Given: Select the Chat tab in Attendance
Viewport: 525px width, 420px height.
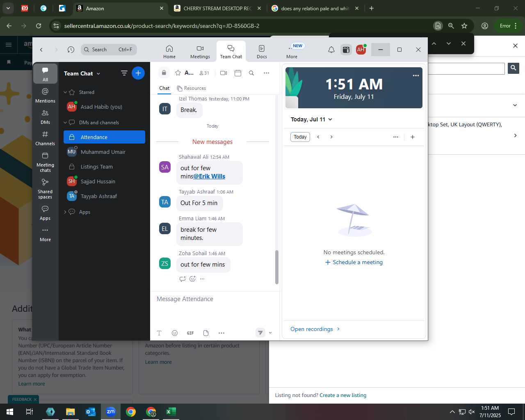Looking at the screenshot, I should click(164, 88).
